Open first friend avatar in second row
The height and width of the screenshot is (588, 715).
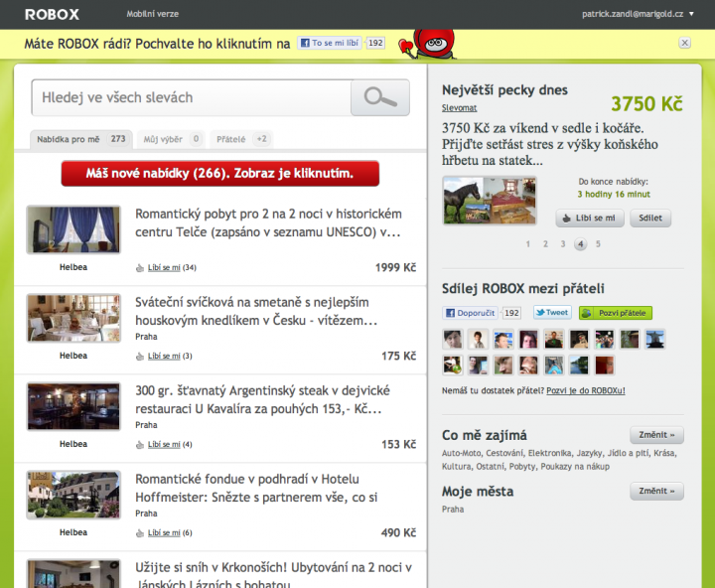coord(453,366)
